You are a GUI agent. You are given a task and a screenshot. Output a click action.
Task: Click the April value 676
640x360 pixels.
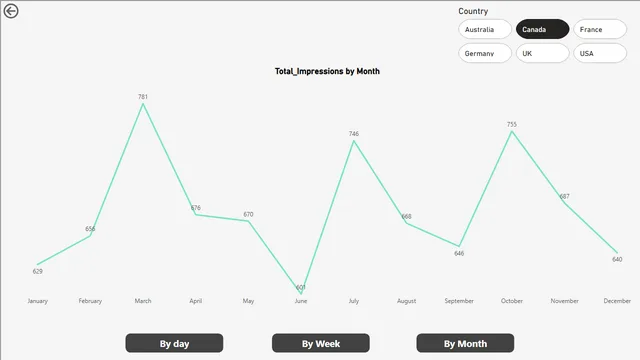pyautogui.click(x=196, y=208)
